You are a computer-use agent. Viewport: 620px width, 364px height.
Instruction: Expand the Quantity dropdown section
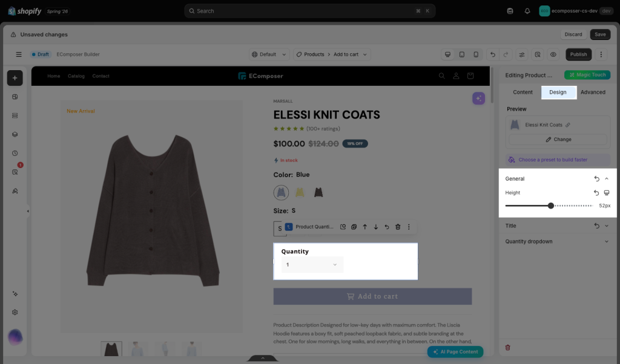coord(557,242)
